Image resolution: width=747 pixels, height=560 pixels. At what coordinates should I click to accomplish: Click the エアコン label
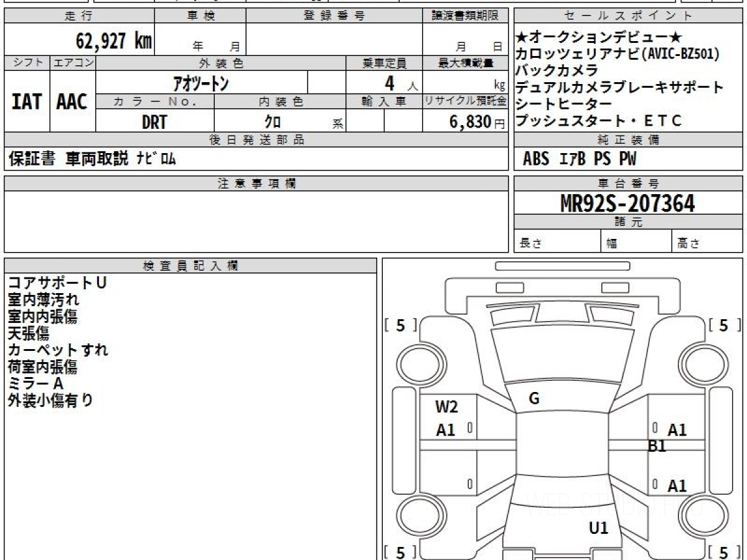click(x=73, y=63)
